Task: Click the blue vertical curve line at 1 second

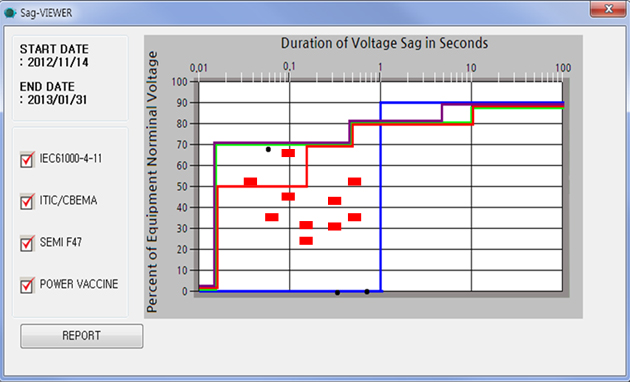Action: pyautogui.click(x=380, y=197)
